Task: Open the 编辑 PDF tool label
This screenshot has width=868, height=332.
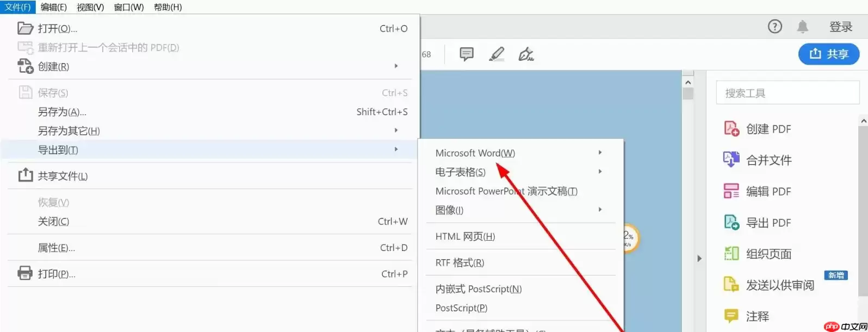Action: (x=768, y=191)
